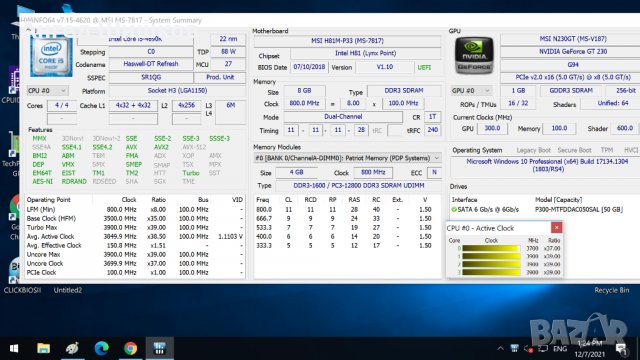This screenshot has width=640, height=360.
Task: Click the TPM indicator
Action: tap(607, 150)
